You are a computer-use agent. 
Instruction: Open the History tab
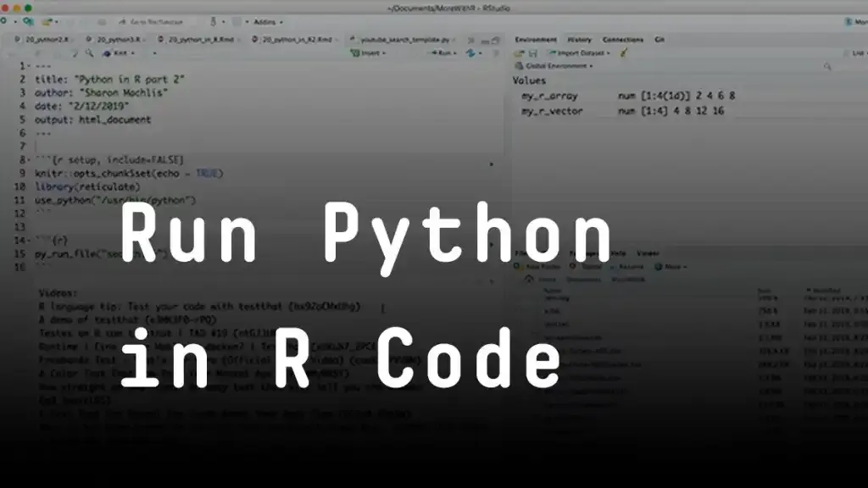point(579,40)
